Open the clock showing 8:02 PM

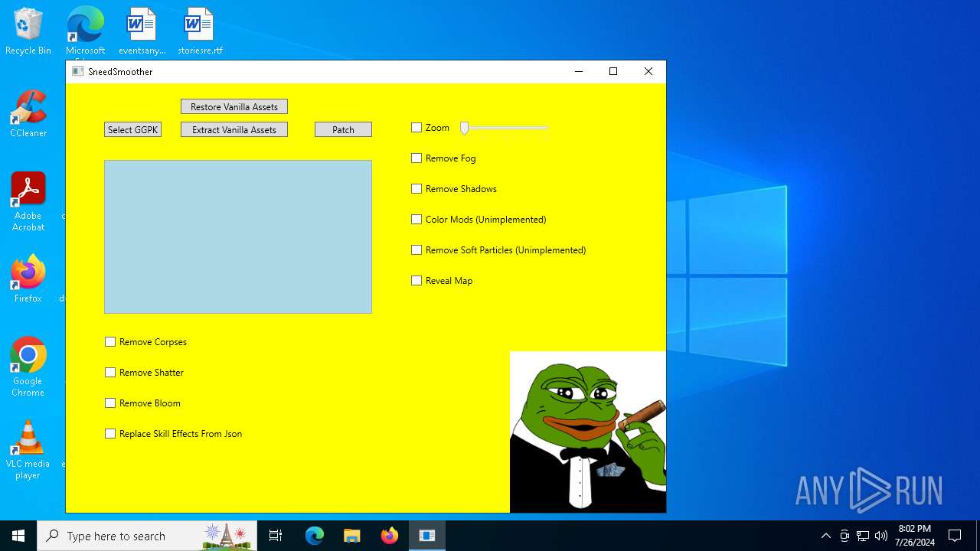[915, 536]
